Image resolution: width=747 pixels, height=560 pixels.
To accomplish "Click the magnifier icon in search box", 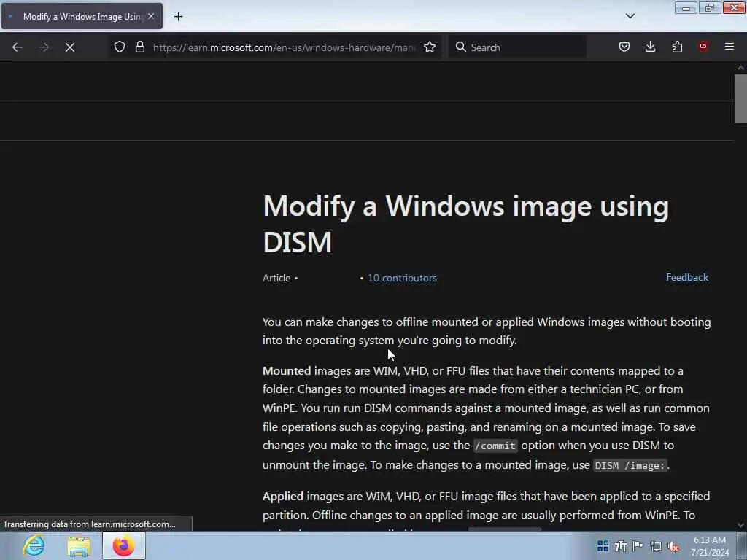I will (461, 47).
